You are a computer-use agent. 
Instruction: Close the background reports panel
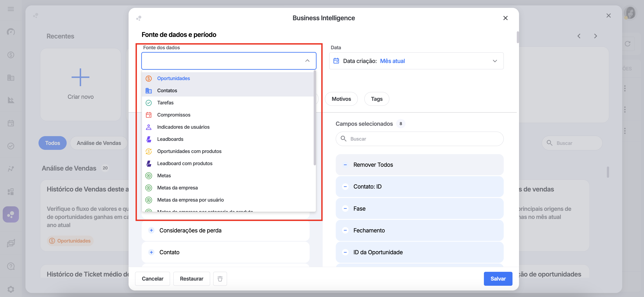point(608,16)
